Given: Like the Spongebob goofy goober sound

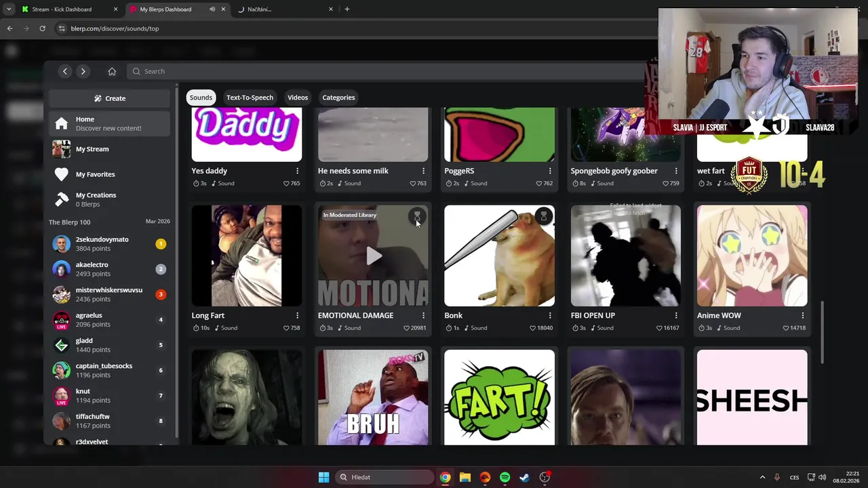Looking at the screenshot, I should 665,184.
